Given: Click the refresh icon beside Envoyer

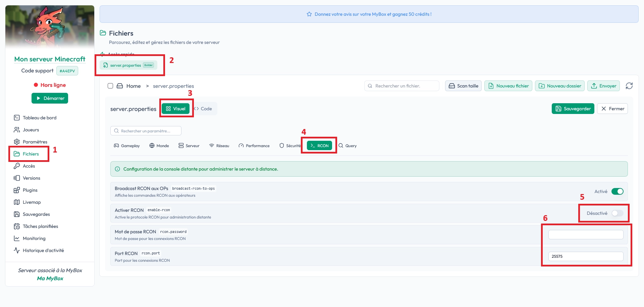Looking at the screenshot, I should pyautogui.click(x=629, y=86).
